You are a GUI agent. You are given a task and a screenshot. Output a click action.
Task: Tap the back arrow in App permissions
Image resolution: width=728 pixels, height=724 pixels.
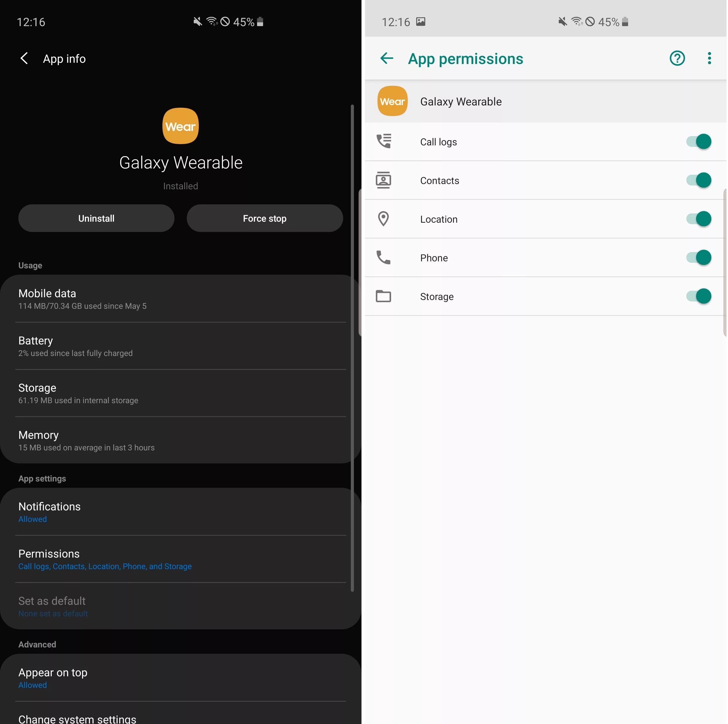click(x=387, y=58)
